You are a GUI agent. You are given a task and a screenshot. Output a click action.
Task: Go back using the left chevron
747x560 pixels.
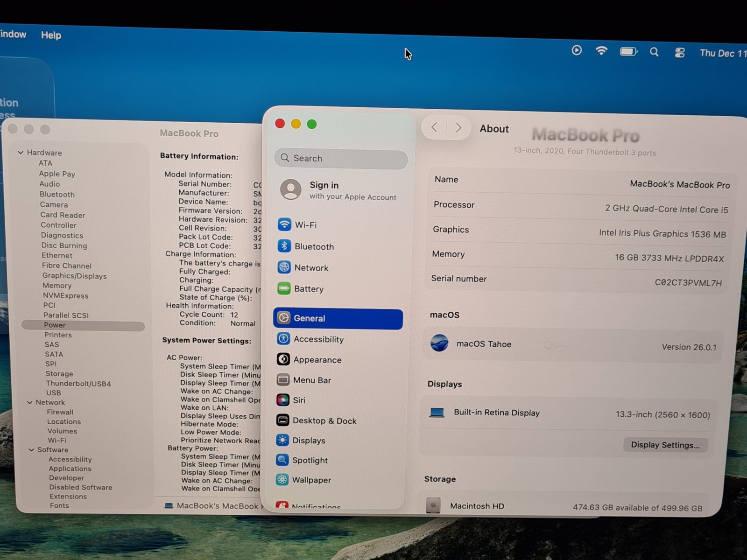434,127
